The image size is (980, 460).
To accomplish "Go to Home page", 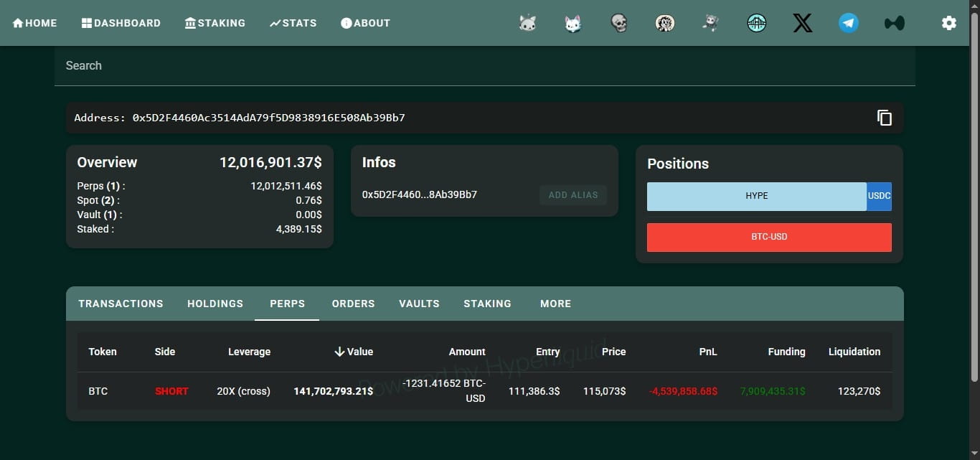I will pyautogui.click(x=34, y=23).
